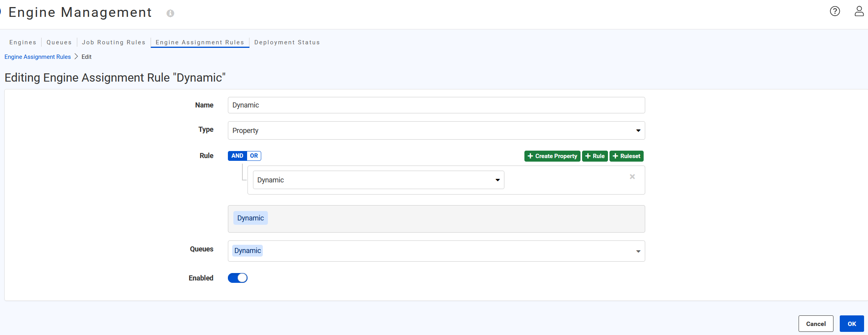Switch to the Engines tab

click(23, 42)
